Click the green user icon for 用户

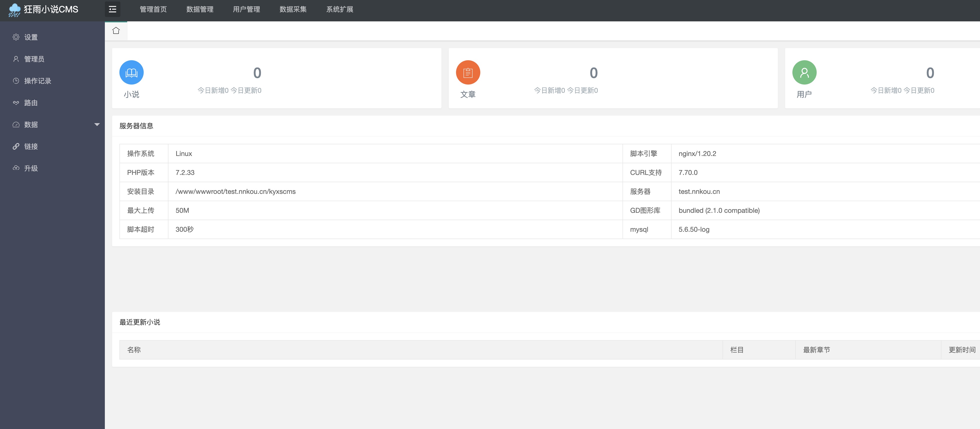click(804, 72)
